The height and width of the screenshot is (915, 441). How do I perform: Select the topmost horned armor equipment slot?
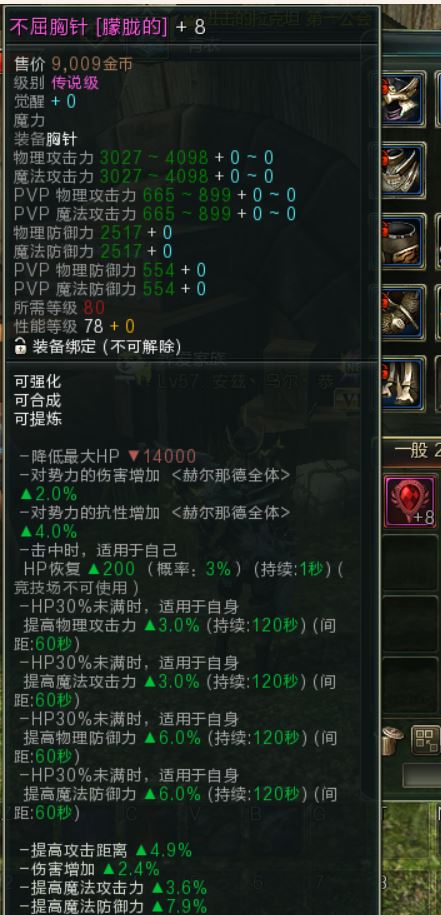(x=403, y=99)
